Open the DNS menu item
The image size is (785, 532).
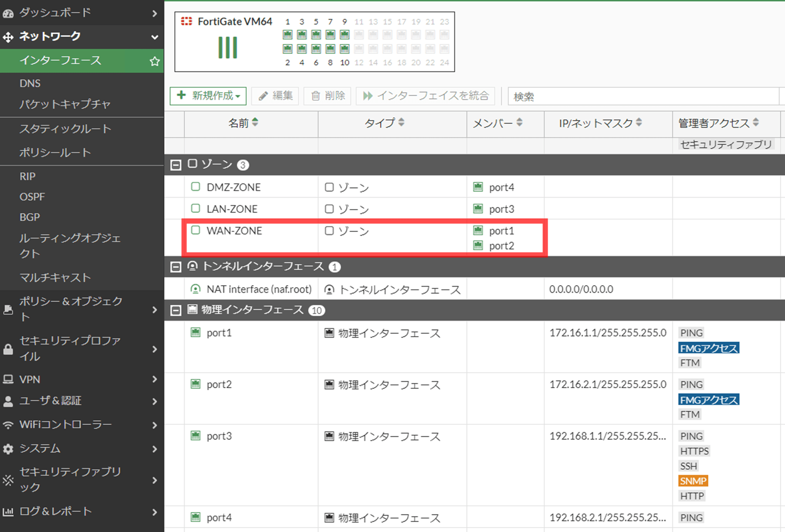30,83
